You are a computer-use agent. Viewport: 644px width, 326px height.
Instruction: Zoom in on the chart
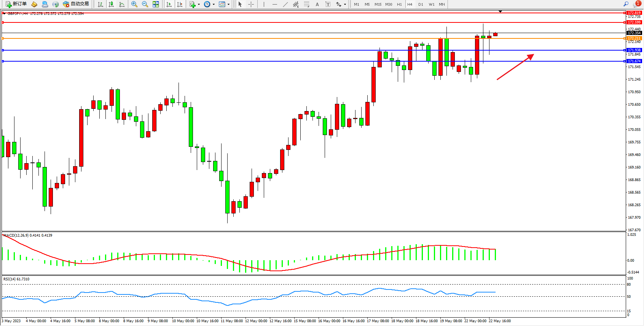[134, 4]
